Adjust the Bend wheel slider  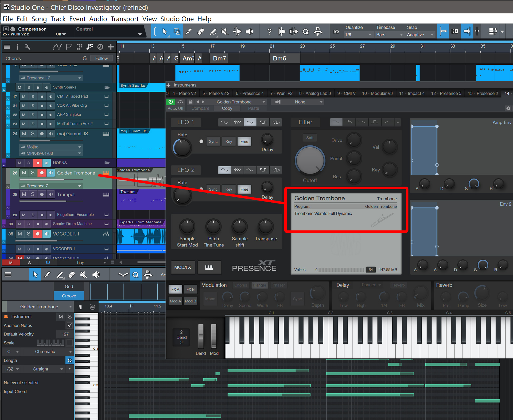point(201,336)
